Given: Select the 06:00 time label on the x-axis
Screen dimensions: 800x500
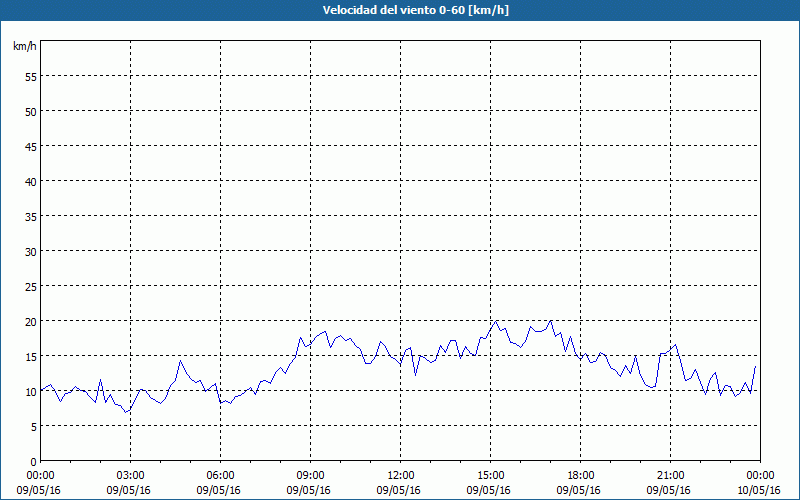Looking at the screenshot, I should click(220, 475).
